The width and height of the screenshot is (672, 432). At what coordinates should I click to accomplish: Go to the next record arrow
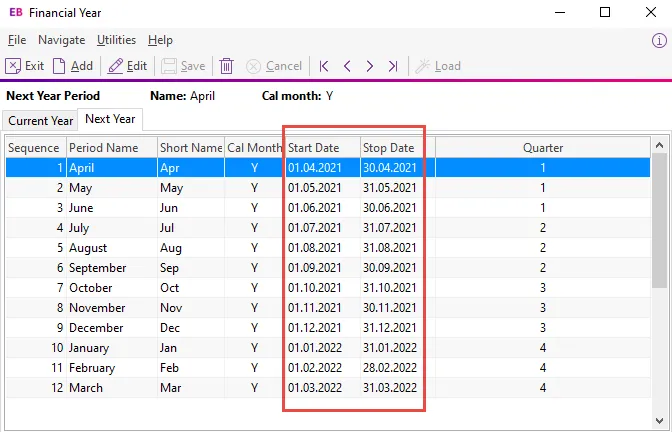tap(370, 66)
